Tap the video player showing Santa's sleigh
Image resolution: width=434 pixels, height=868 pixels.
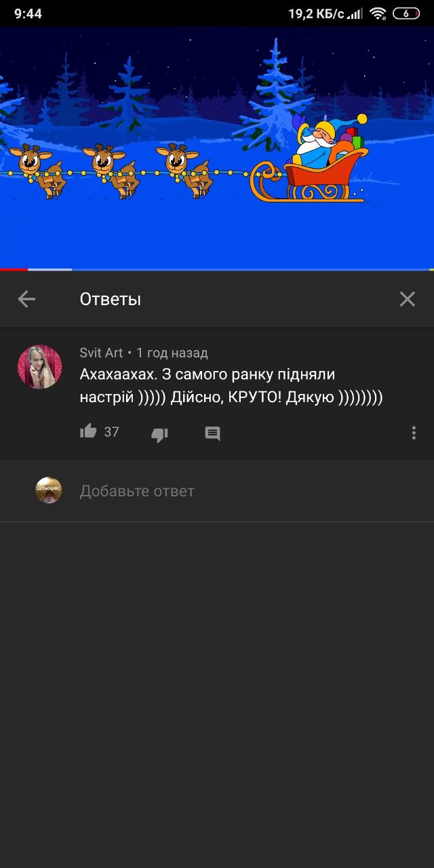tap(217, 147)
